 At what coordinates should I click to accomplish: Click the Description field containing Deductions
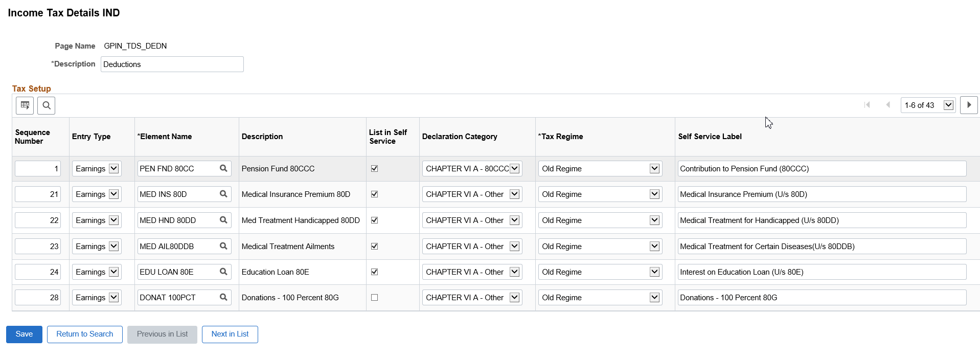pos(172,64)
